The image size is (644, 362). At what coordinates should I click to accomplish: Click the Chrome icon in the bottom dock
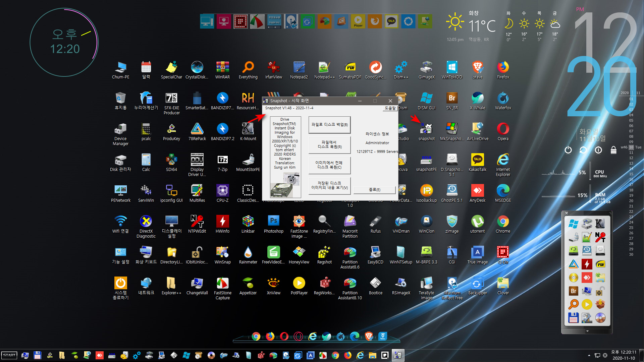click(x=256, y=336)
